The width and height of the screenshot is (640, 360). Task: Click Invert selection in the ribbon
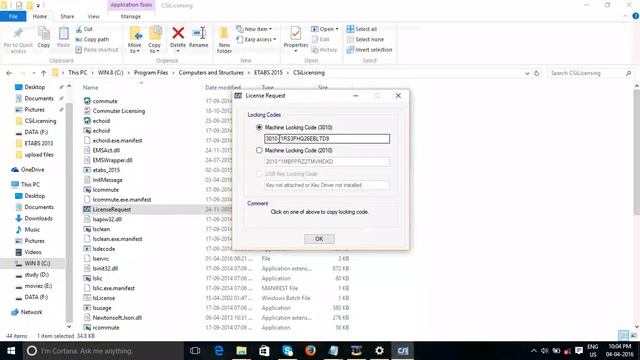point(369,50)
